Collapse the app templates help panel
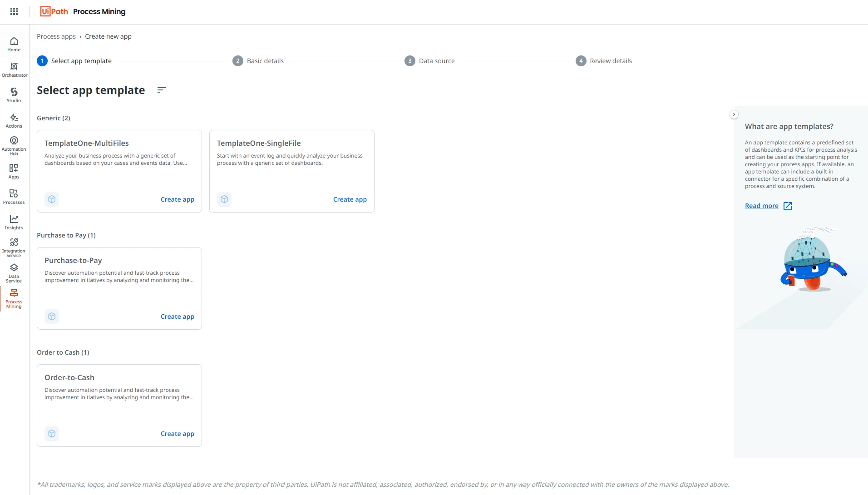 coord(734,114)
